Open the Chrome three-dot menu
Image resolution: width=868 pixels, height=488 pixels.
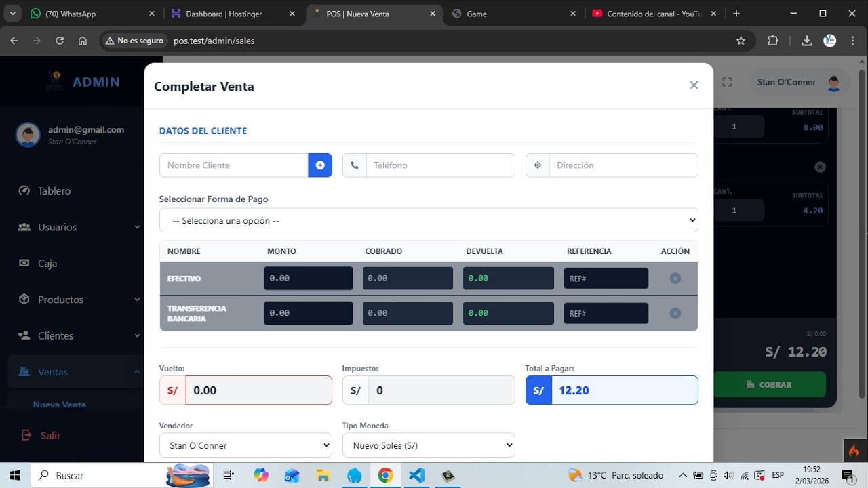[852, 41]
